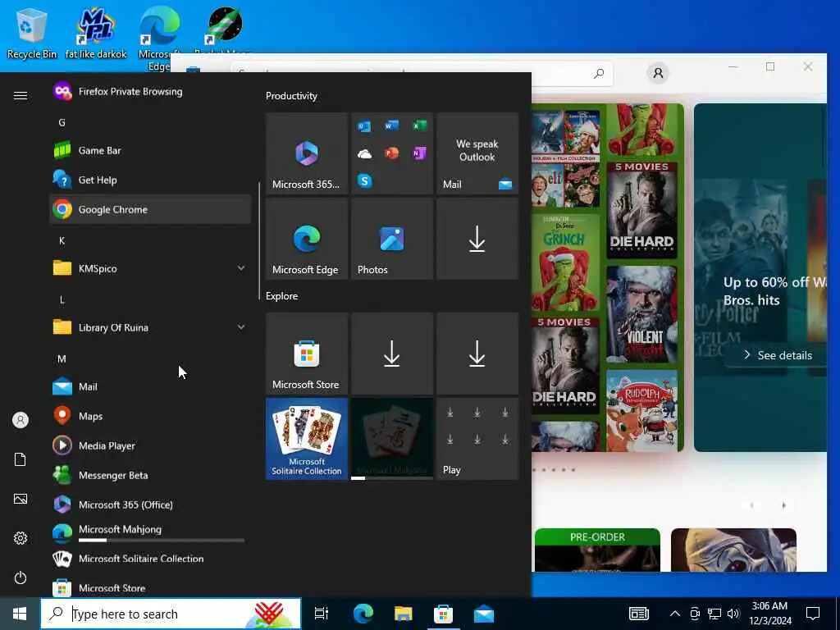The height and width of the screenshot is (630, 840).
Task: Open Messenger Beta
Action: click(x=150, y=475)
